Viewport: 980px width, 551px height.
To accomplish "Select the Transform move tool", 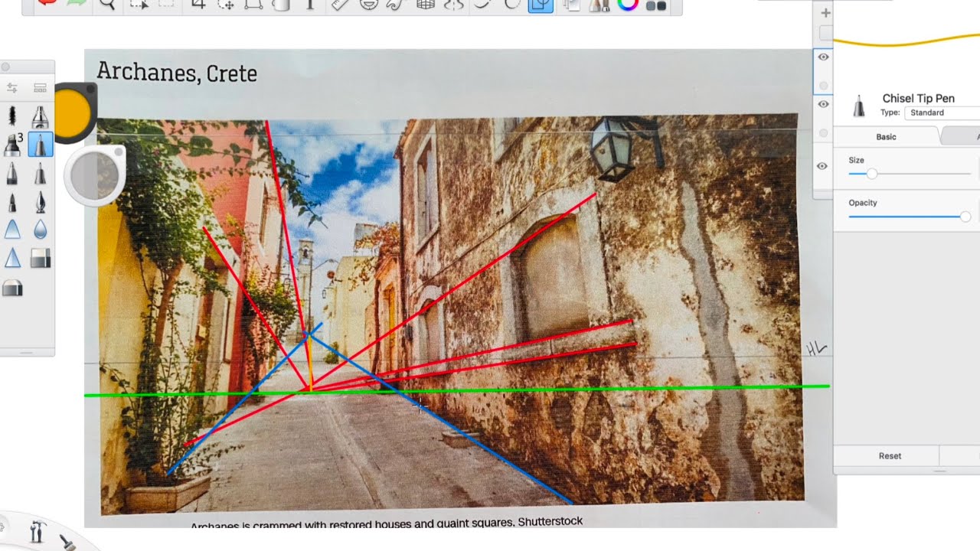I will [226, 4].
